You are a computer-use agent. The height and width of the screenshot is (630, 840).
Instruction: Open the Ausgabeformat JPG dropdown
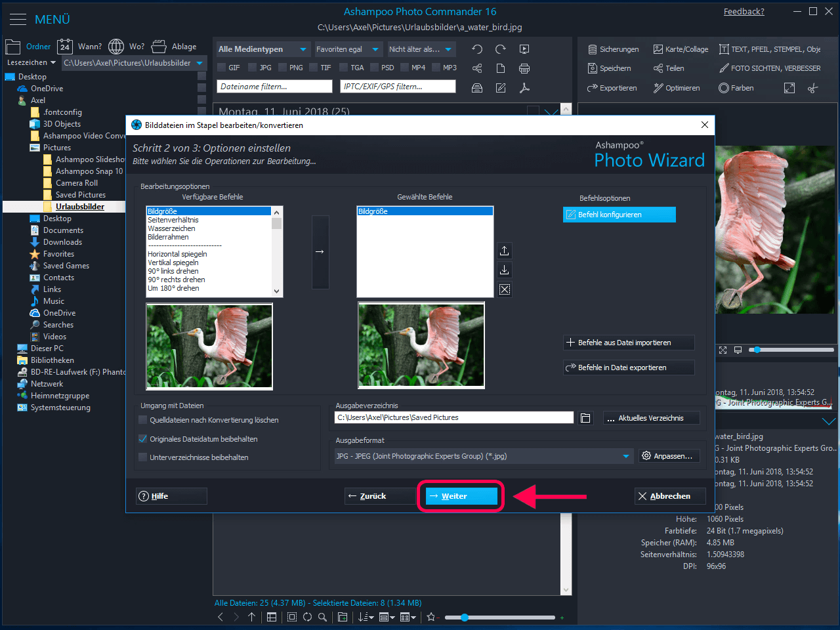(484, 456)
